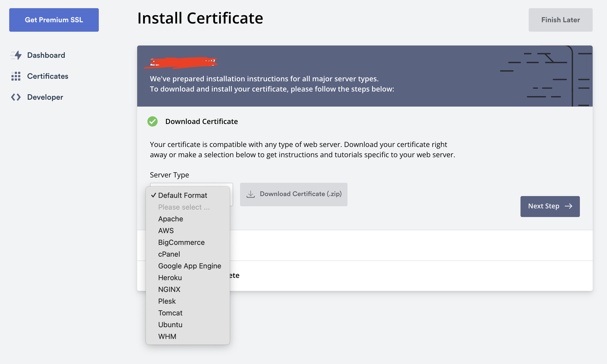607x364 pixels.
Task: Click the green Download Certificate checkmark icon
Action: click(x=153, y=121)
